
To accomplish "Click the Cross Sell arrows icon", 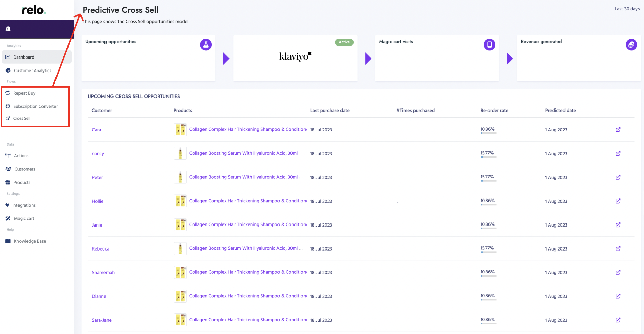I will pos(8,118).
